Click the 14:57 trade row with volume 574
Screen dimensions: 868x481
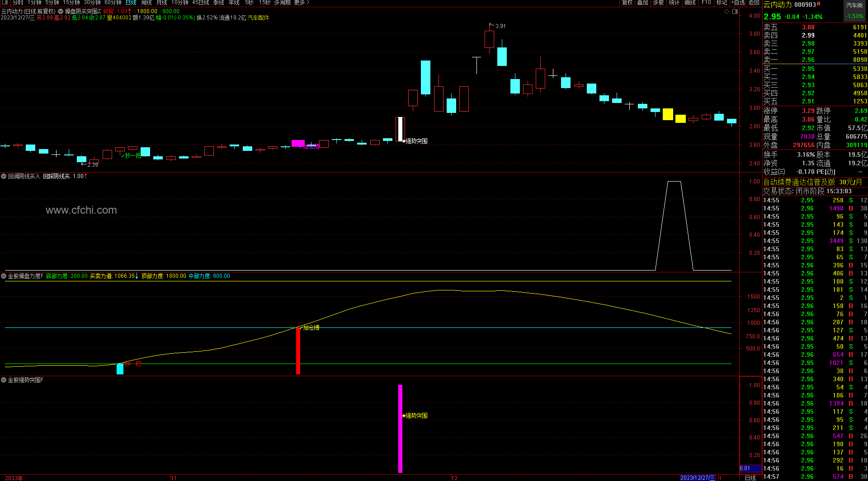pyautogui.click(x=815, y=477)
